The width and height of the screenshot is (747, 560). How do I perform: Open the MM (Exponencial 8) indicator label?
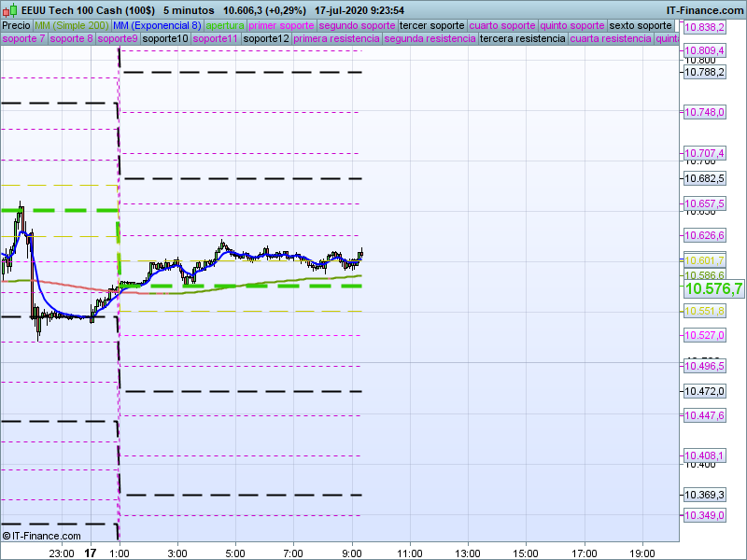tap(157, 26)
